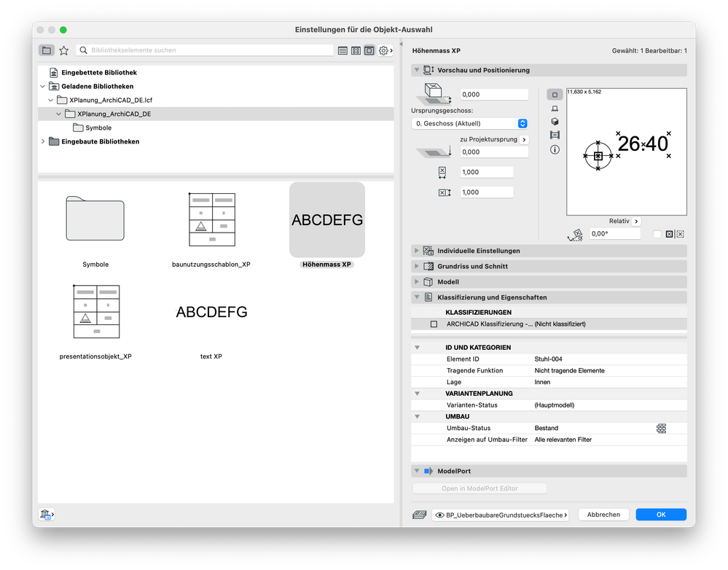The image size is (728, 570).
Task: Open the BP_UeberbaubareGrundstuecksFlaeche layer dropdown
Action: (x=501, y=515)
